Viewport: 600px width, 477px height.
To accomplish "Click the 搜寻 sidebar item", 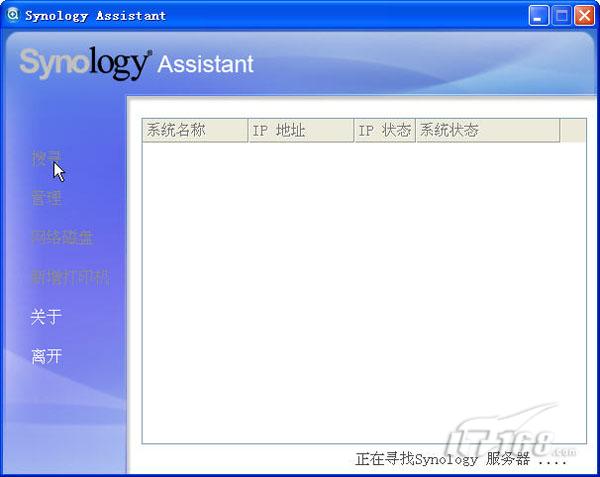I will click(47, 159).
